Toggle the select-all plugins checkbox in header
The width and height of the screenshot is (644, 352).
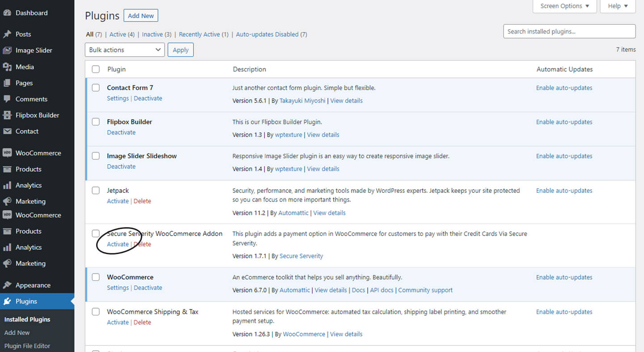pos(96,69)
